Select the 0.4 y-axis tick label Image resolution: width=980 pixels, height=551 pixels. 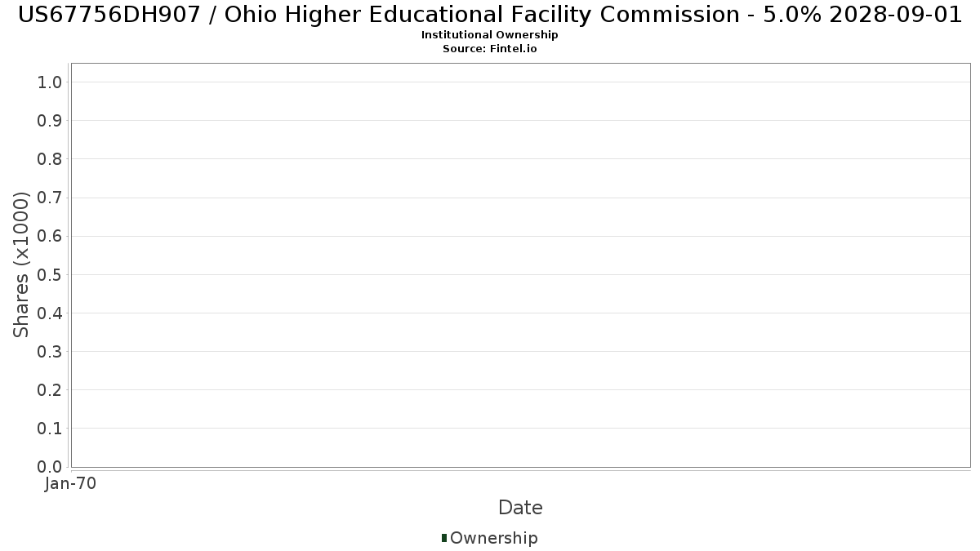[x=50, y=313]
